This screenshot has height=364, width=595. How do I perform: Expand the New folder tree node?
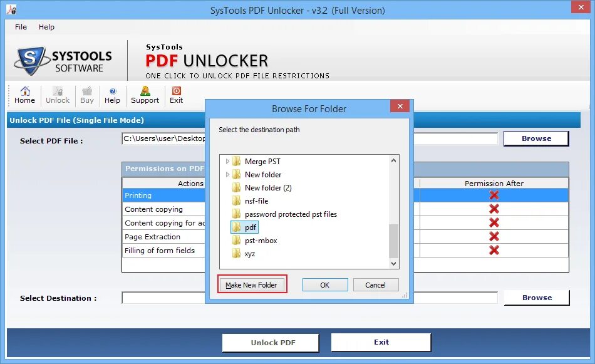pyautogui.click(x=227, y=175)
